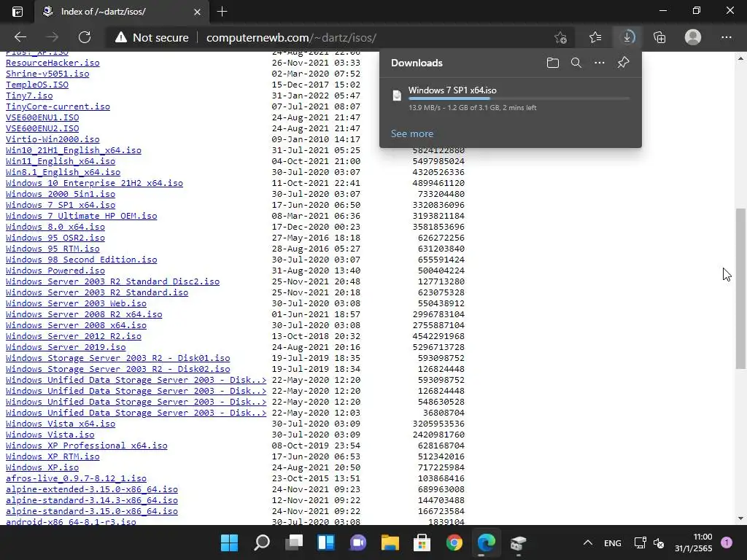Open the Widgets panel
The image size is (747, 560).
click(x=326, y=542)
